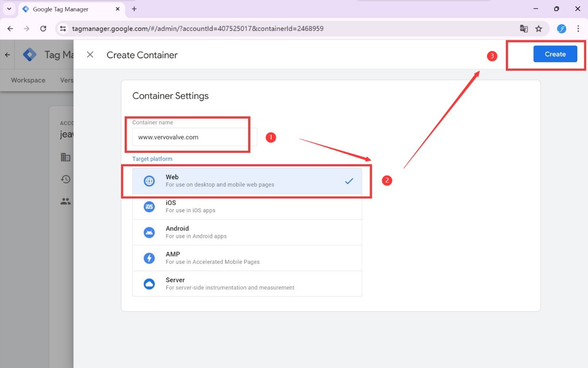The height and width of the screenshot is (368, 588).
Task: Click the user management people icon
Action: pos(66,201)
